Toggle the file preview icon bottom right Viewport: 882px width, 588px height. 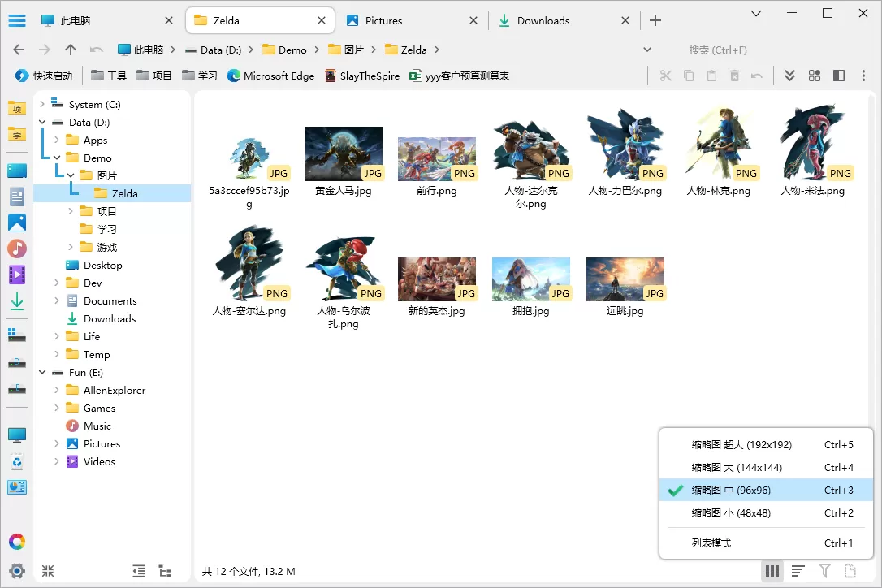click(x=851, y=571)
